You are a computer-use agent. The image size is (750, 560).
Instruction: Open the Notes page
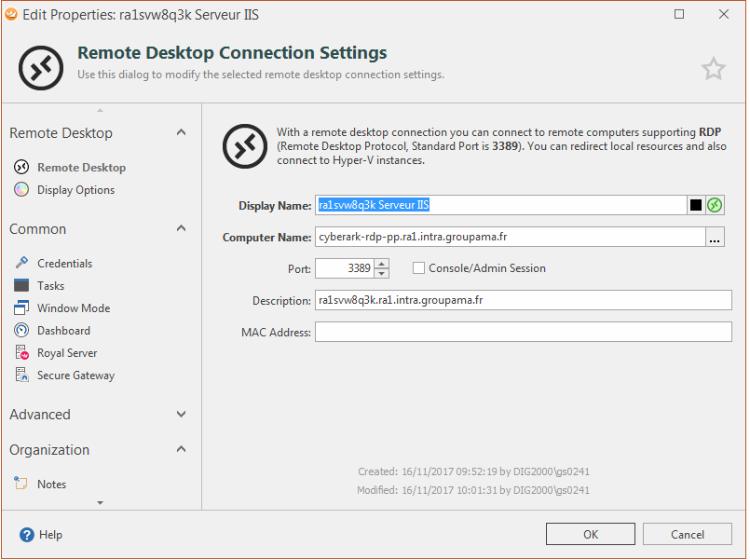[51, 485]
